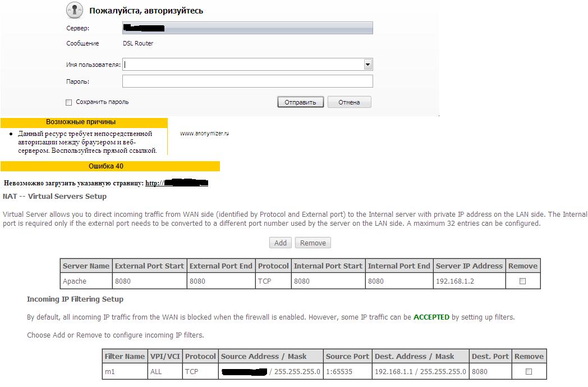Enable the save password checkbox
588x387 pixels.
coord(69,102)
